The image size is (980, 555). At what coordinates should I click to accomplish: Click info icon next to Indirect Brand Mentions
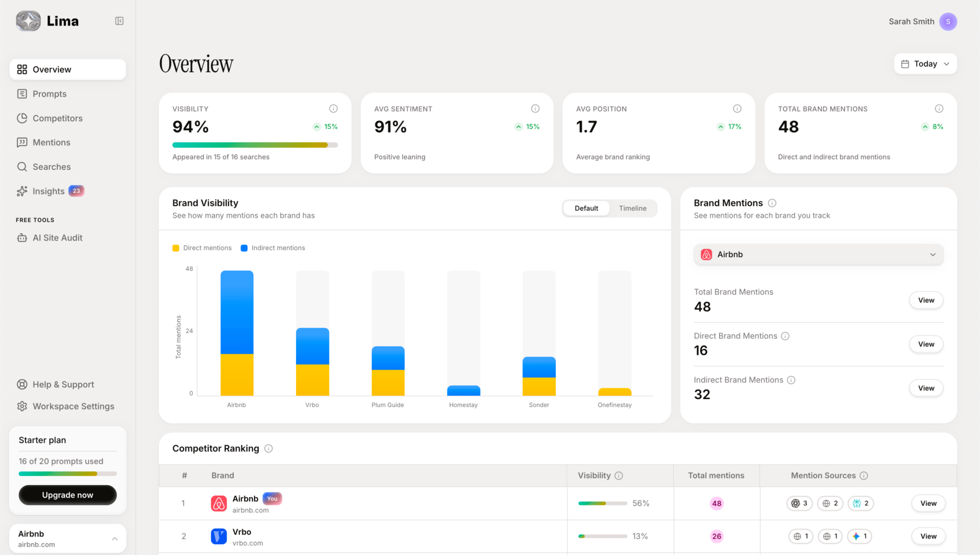click(791, 380)
